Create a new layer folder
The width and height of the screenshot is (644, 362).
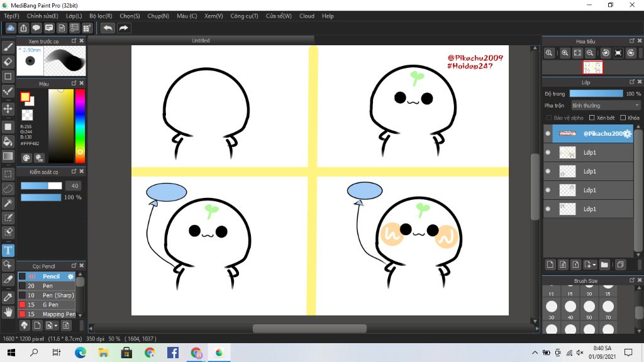604,265
